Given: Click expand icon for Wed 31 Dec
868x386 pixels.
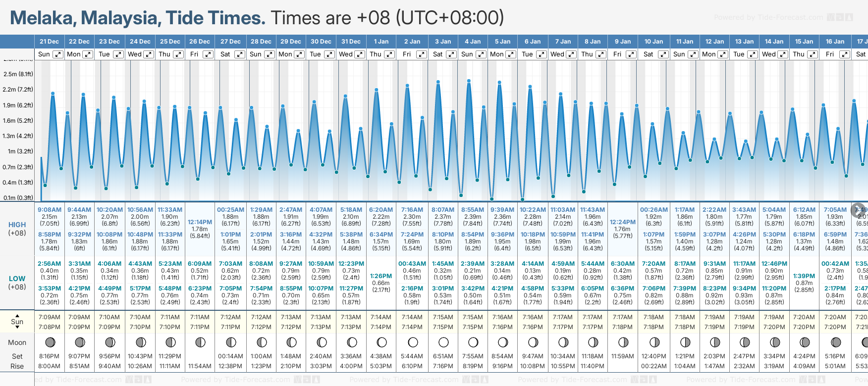Looking at the screenshot, I should 360,54.
